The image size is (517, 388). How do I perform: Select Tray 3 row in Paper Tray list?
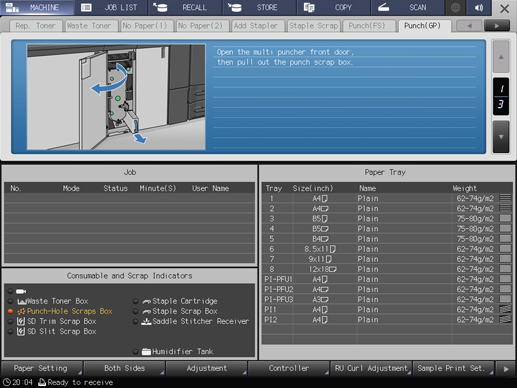pyautogui.click(x=387, y=219)
